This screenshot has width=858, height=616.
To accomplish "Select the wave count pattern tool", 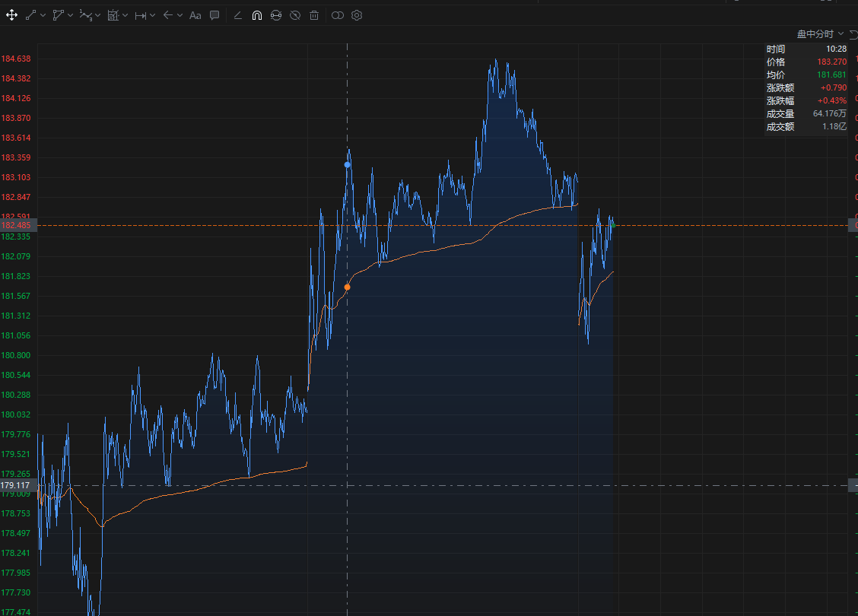I will 85,15.
